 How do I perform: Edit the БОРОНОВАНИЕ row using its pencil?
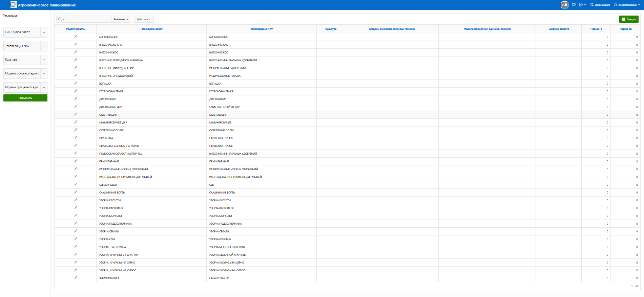pos(76,37)
